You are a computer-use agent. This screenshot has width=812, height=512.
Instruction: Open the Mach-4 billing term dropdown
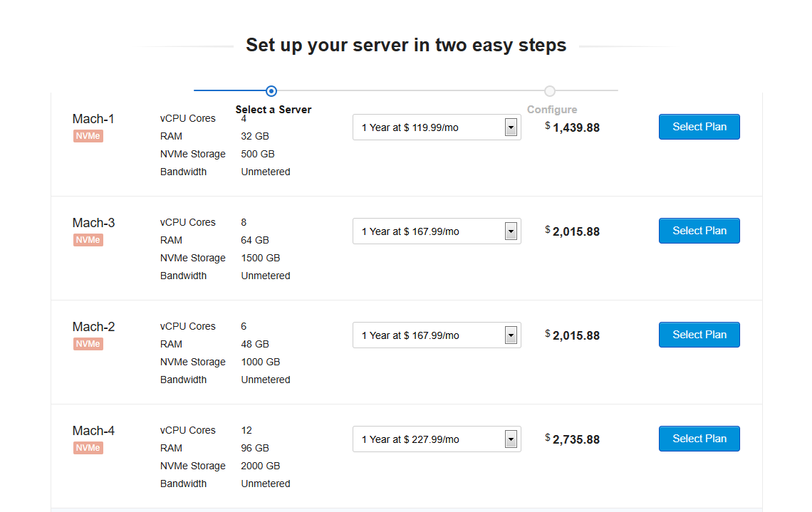pyautogui.click(x=437, y=439)
